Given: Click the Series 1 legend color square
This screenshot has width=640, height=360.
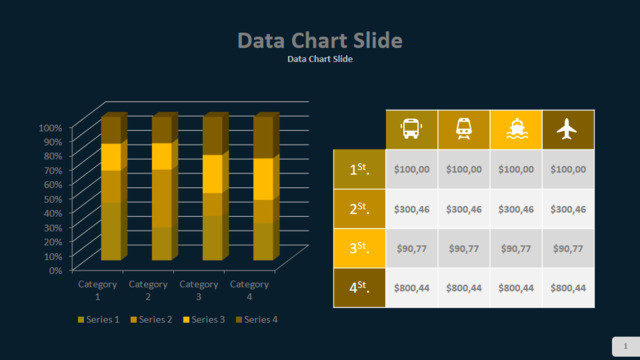Looking at the screenshot, I should click(x=81, y=320).
